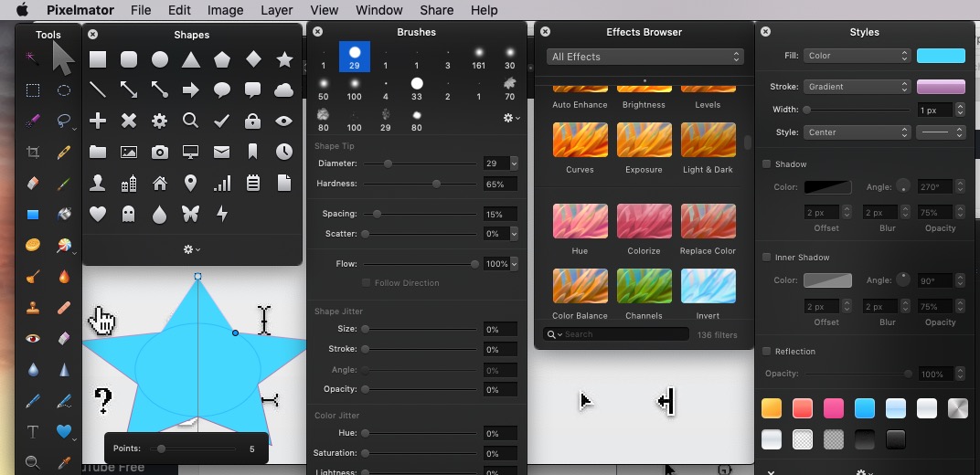Image resolution: width=980 pixels, height=475 pixels.
Task: Choose the Triangle shape
Action: pos(191,59)
